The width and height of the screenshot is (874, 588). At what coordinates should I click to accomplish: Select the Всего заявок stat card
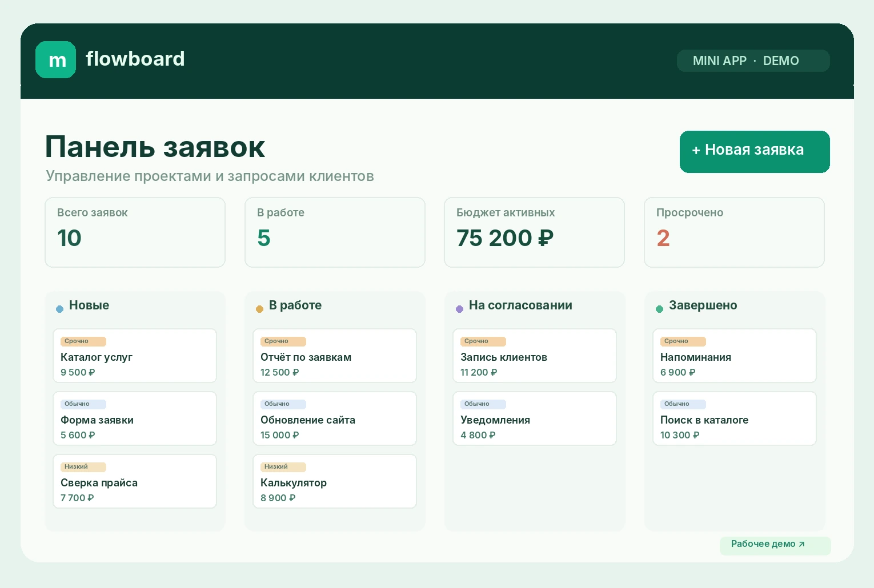135,232
